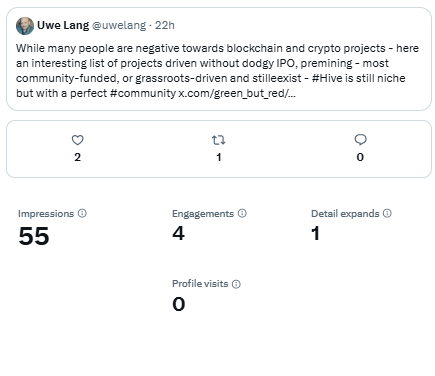Screen dimensions: 435x376
Task: Click the retweets count 1
Action: point(219,157)
